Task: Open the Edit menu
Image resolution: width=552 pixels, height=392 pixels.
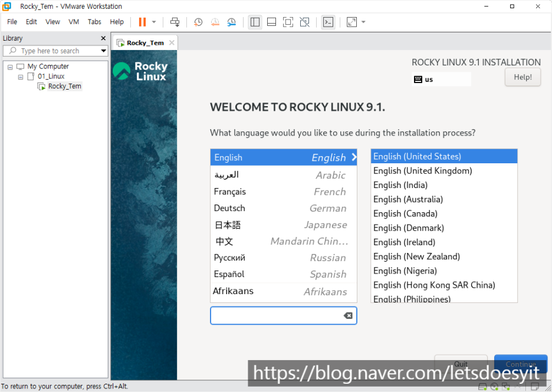Action: coord(31,22)
